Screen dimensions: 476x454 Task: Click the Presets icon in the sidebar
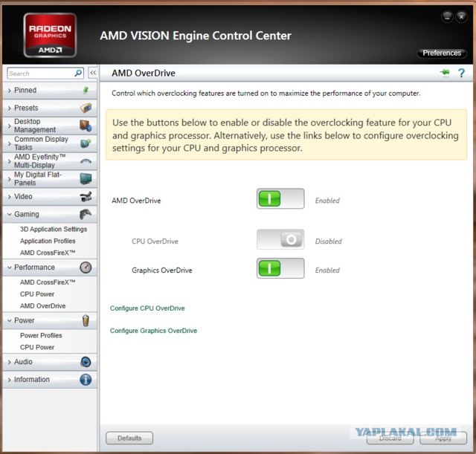click(86, 108)
